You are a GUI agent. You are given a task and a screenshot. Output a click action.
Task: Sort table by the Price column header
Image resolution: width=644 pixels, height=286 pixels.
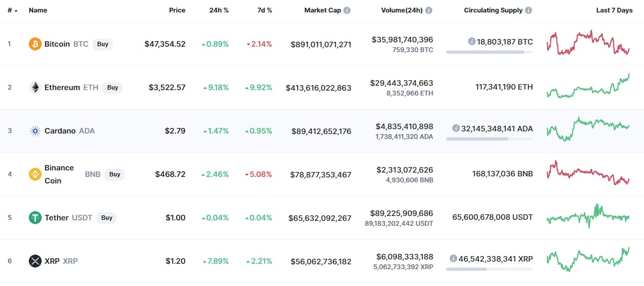coord(177,10)
